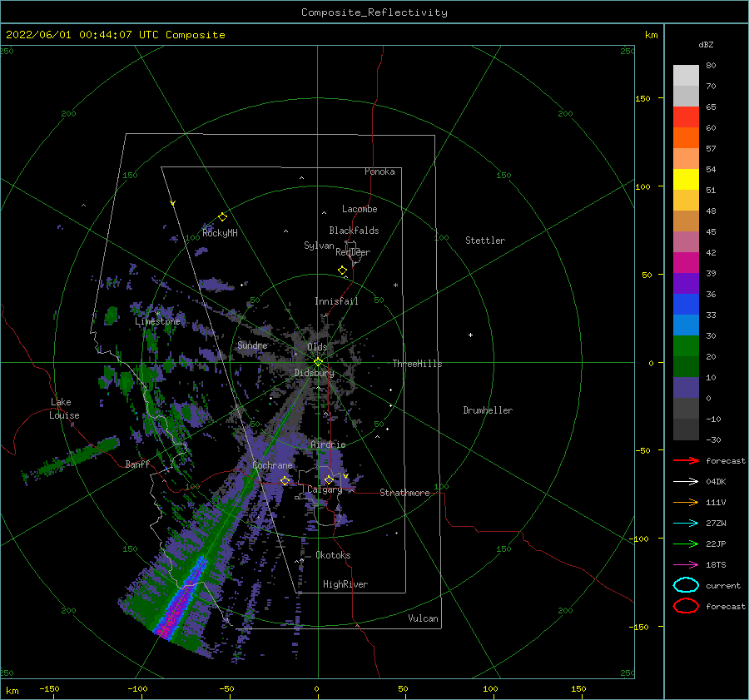Click the yellow diamond marker near RockyMH
Viewport: 749px width, 700px height.
222,217
